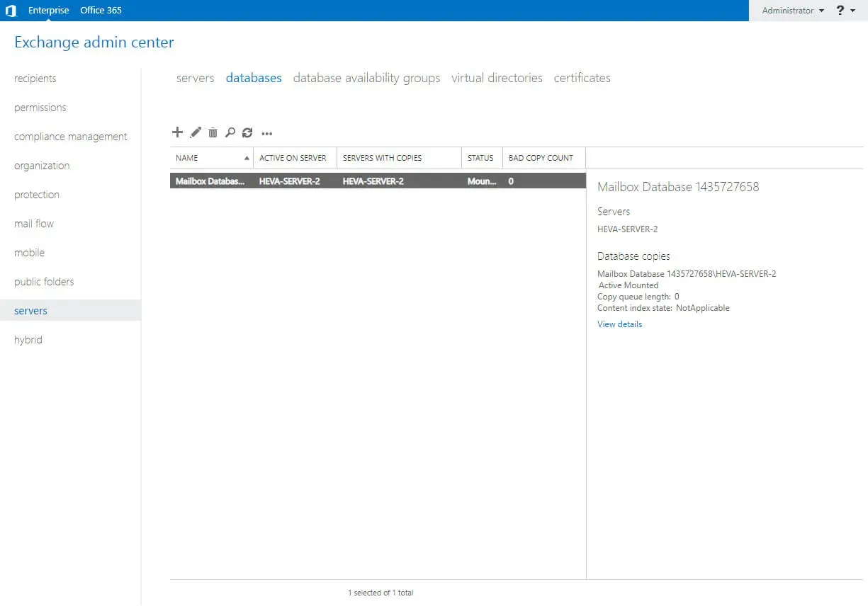Open mobile section in sidebar

pos(29,253)
